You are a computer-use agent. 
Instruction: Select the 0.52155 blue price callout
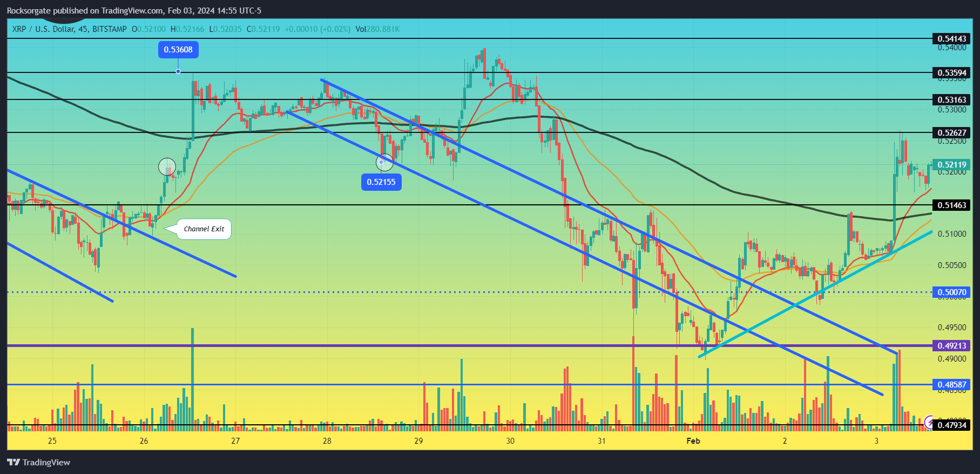381,182
